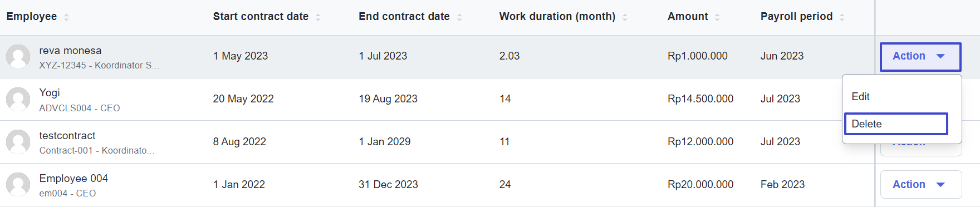The height and width of the screenshot is (207, 980).
Task: Sort by End contract date icon
Action: 459,17
